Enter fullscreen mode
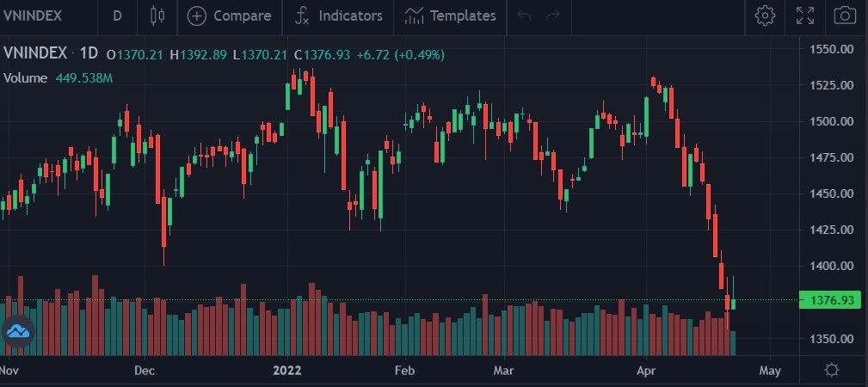 tap(805, 15)
